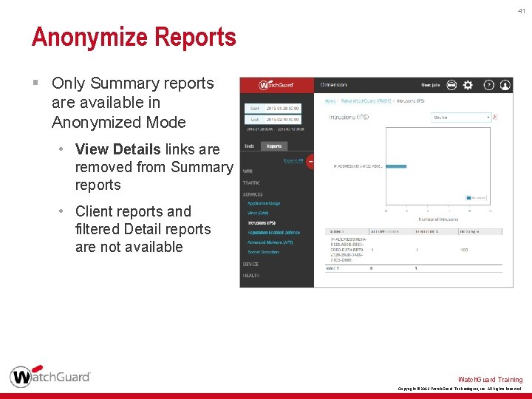Click the anonymized IP bar in chart
This screenshot has width=532, height=399.
pyautogui.click(x=396, y=166)
